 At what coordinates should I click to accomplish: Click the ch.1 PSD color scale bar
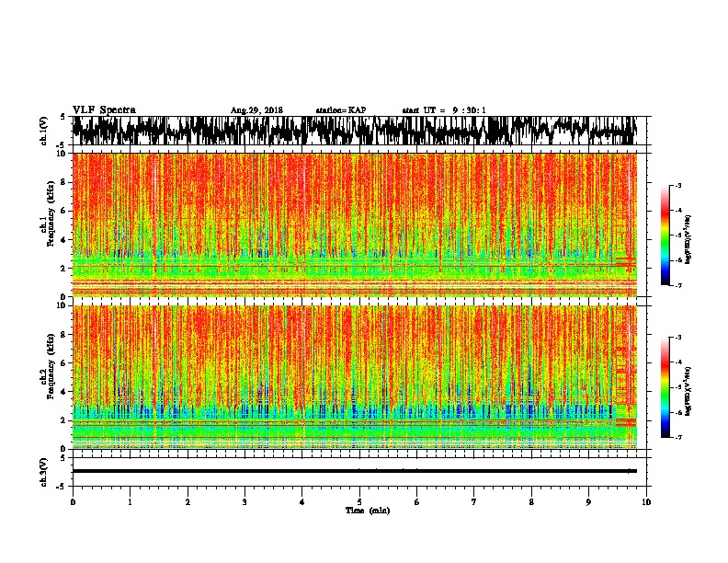click(665, 236)
